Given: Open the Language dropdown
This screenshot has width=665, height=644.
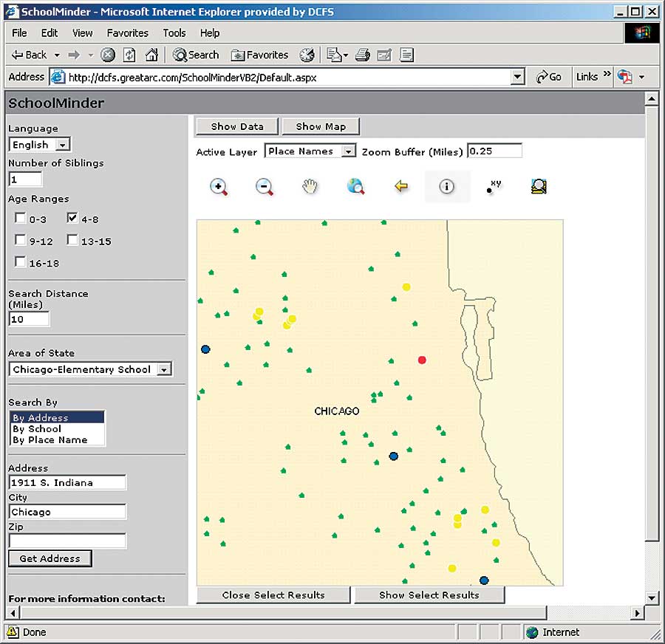Looking at the screenshot, I should coord(62,145).
